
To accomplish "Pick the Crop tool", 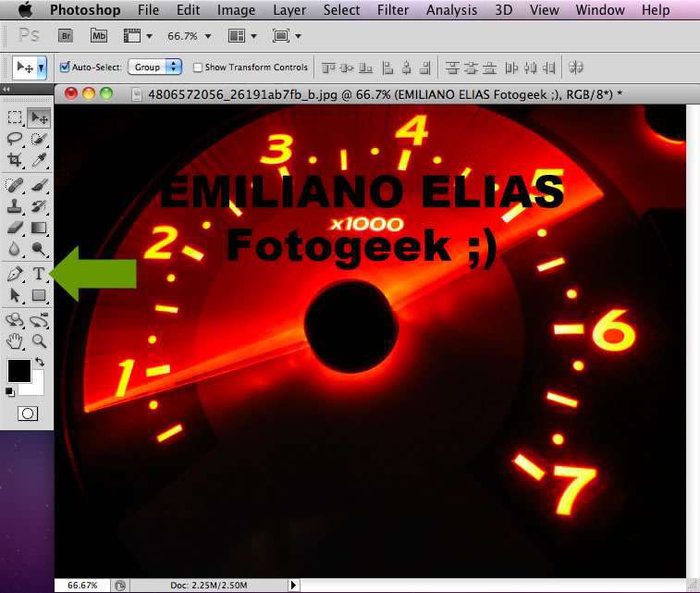I will (15, 160).
